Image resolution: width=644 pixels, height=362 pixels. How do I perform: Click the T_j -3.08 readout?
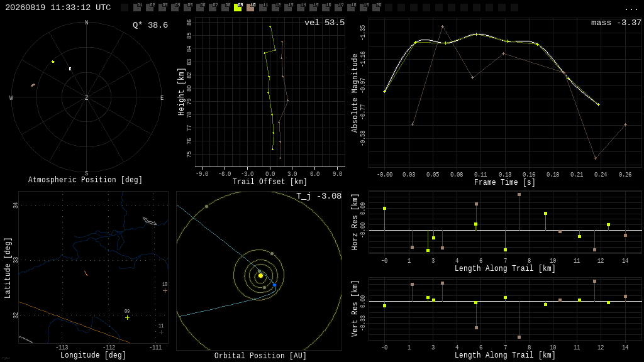coord(319,196)
